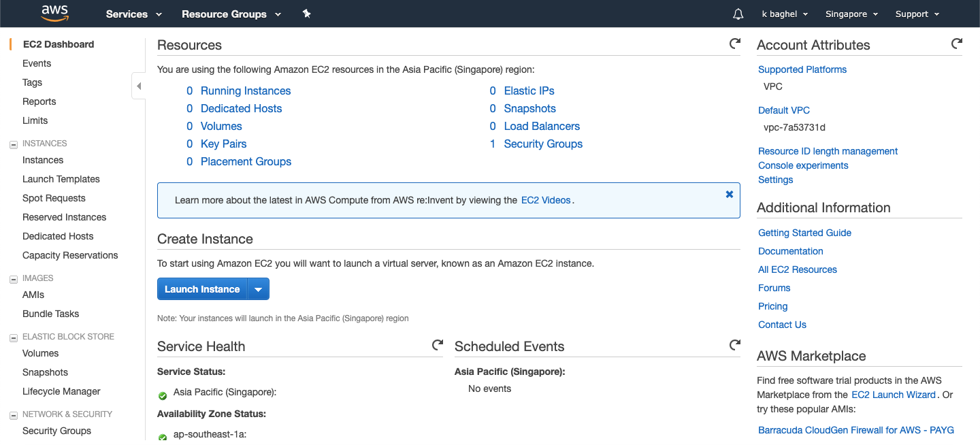This screenshot has width=980, height=445.
Task: Open Reports in the sidebar
Action: pyautogui.click(x=39, y=101)
